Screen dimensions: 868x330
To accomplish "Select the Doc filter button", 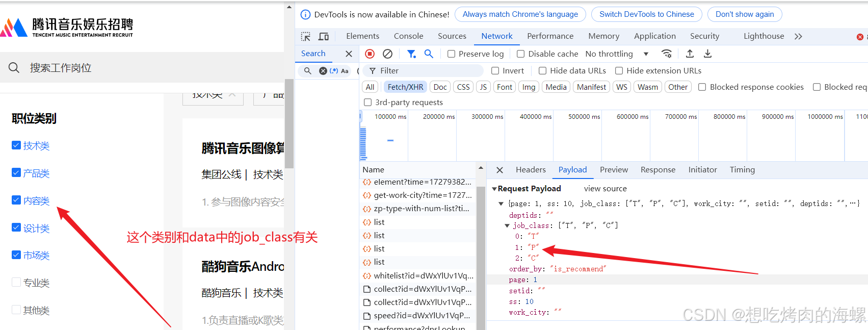I will tap(440, 87).
